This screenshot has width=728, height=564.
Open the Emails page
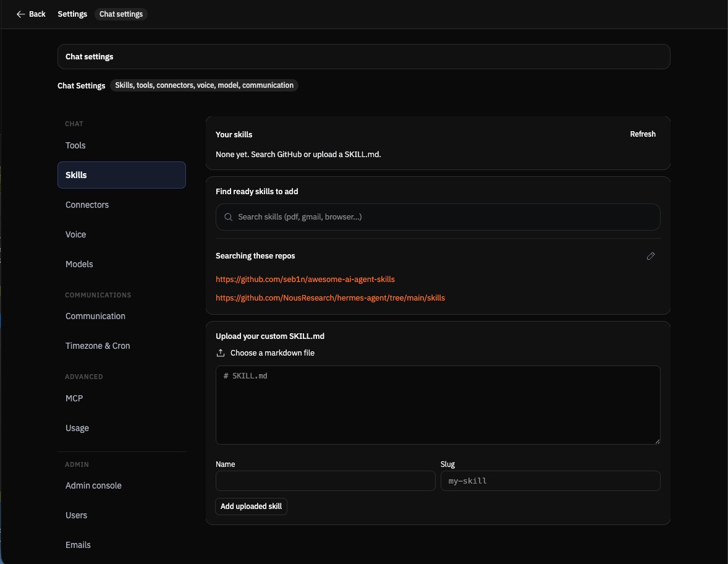122,545
